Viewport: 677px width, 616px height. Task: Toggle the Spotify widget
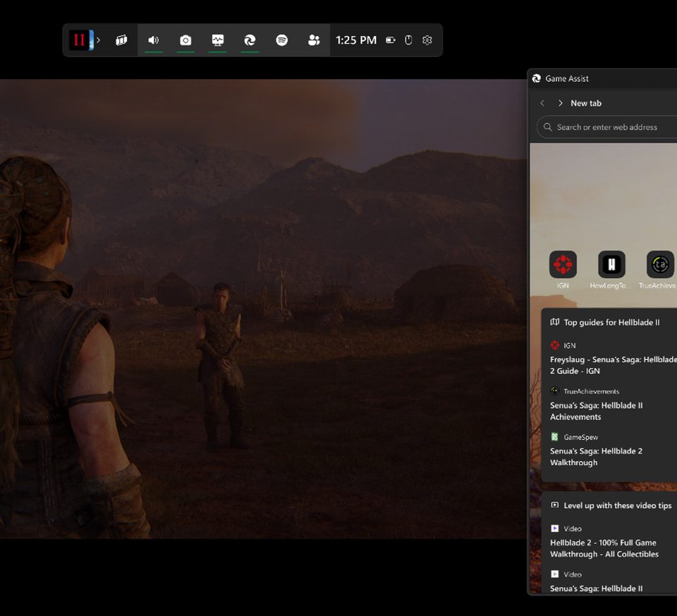[282, 40]
